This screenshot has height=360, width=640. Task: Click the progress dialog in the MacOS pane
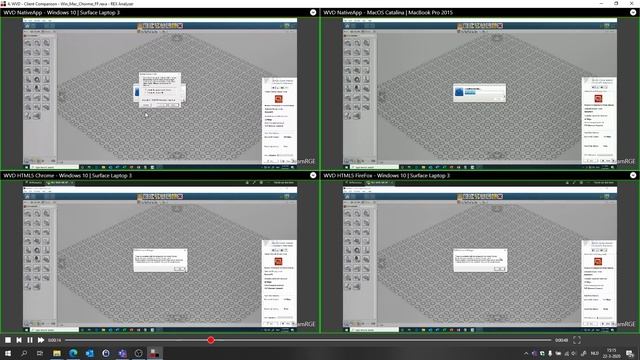click(x=480, y=93)
